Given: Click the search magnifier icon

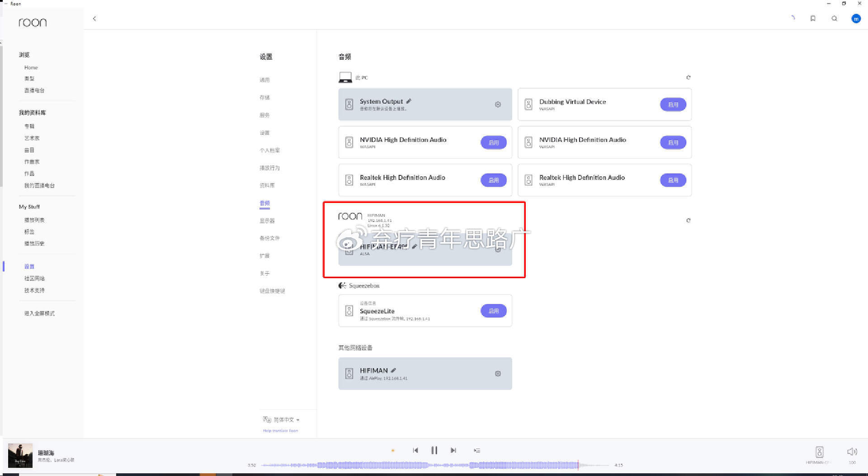Looking at the screenshot, I should (x=834, y=19).
